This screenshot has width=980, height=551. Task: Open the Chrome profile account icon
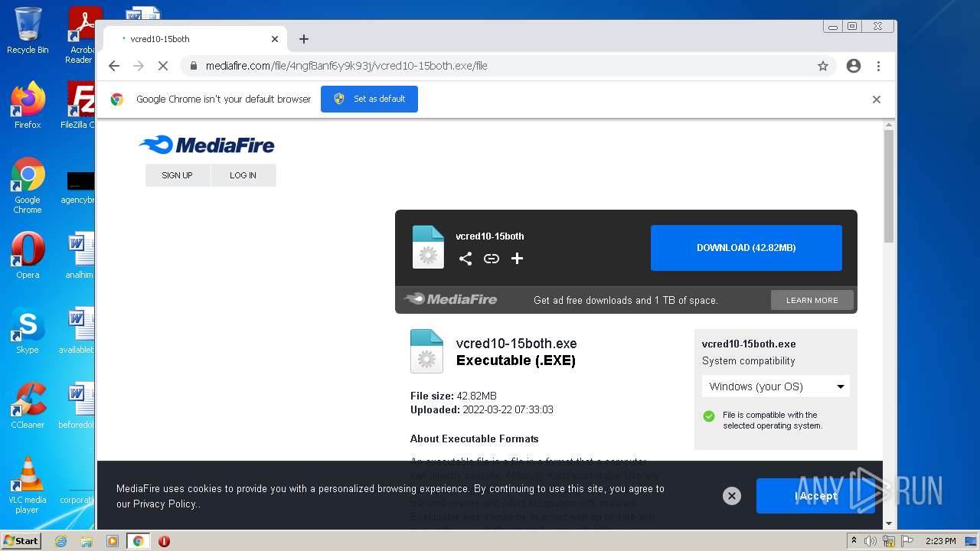coord(854,66)
